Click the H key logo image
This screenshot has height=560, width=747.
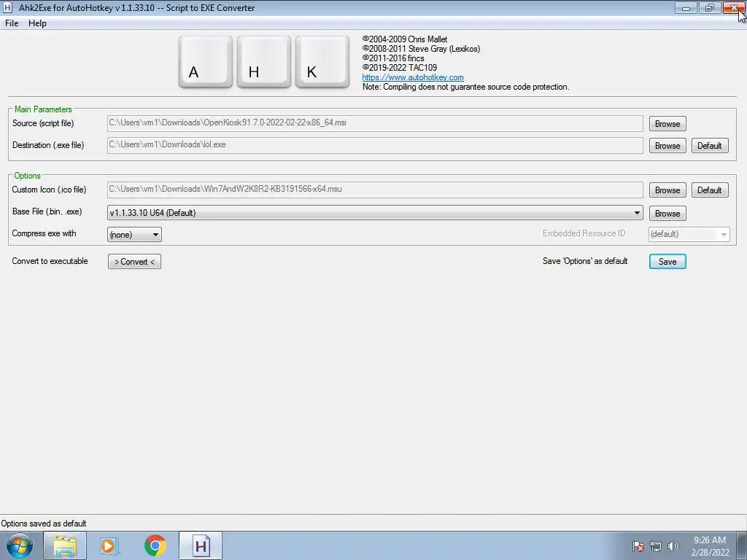pyautogui.click(x=264, y=62)
